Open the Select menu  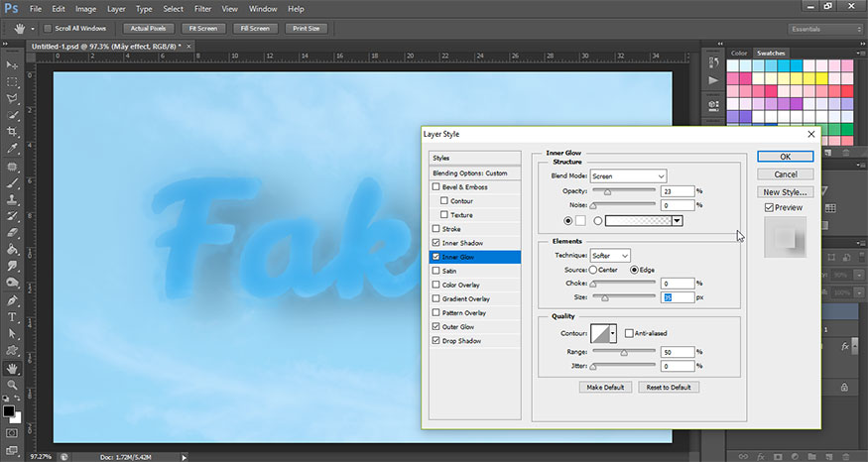(x=173, y=9)
